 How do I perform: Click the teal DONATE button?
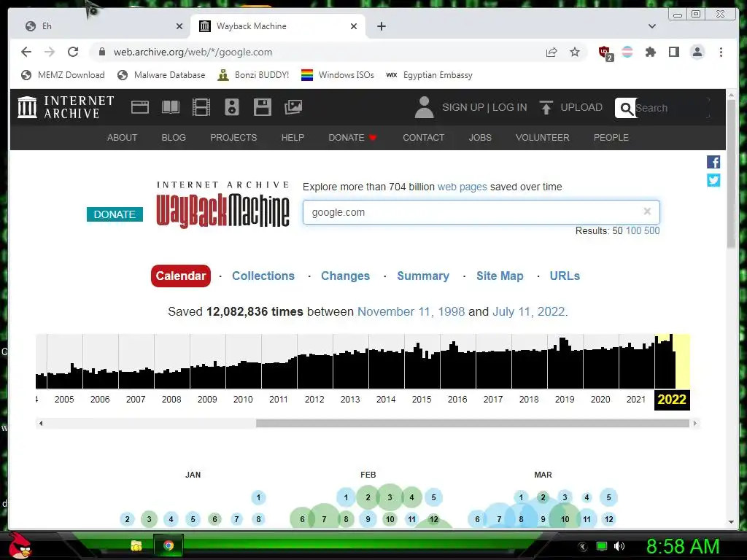(x=115, y=214)
